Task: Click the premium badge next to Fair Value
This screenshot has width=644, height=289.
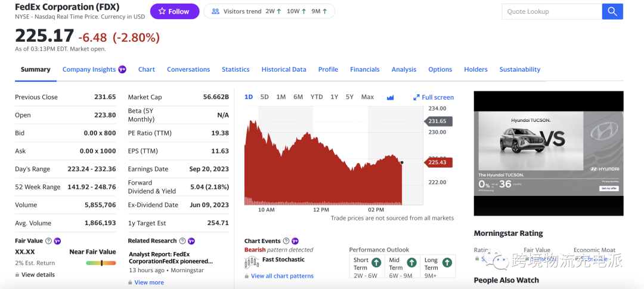Action: click(57, 241)
